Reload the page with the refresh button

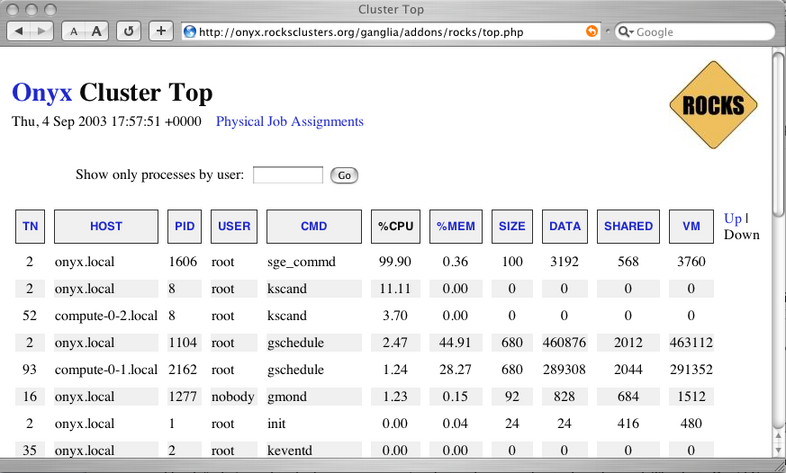pos(129,31)
